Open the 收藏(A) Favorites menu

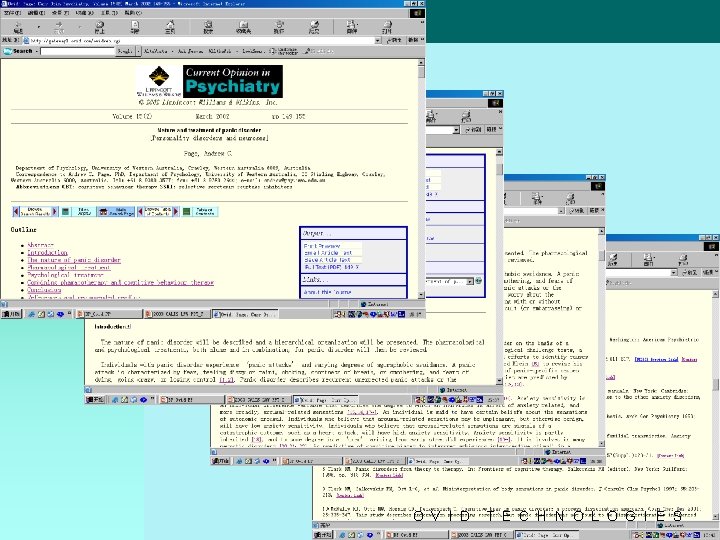tap(84, 13)
